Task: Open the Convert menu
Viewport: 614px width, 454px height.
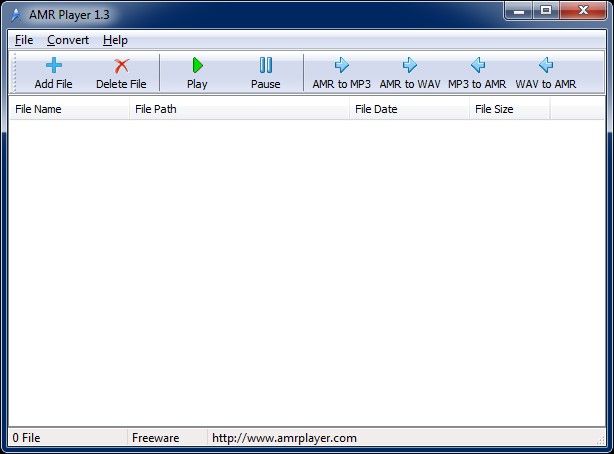Action: [x=68, y=40]
